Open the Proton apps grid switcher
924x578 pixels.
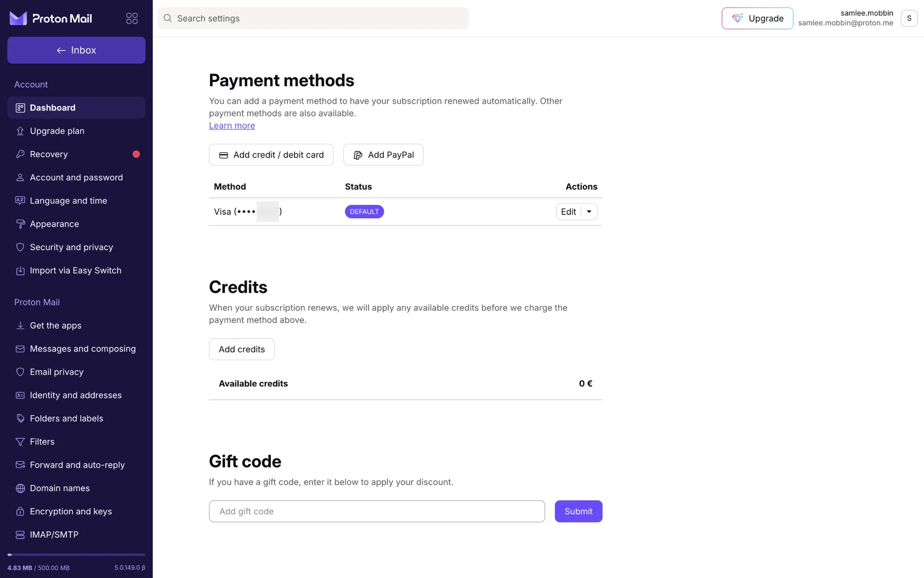pos(132,18)
